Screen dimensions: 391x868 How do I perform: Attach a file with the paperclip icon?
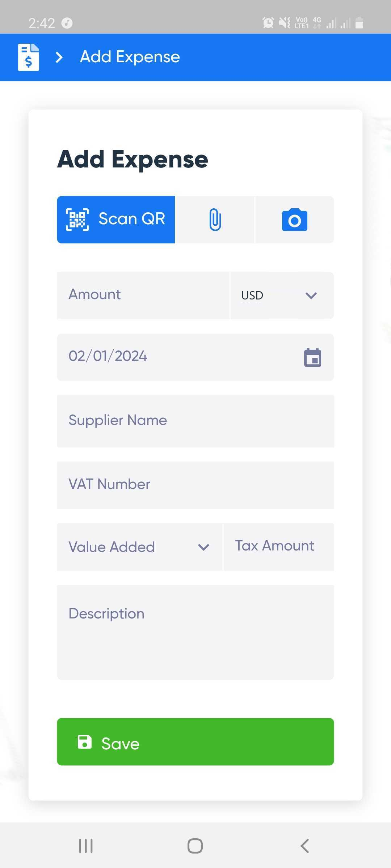click(215, 220)
